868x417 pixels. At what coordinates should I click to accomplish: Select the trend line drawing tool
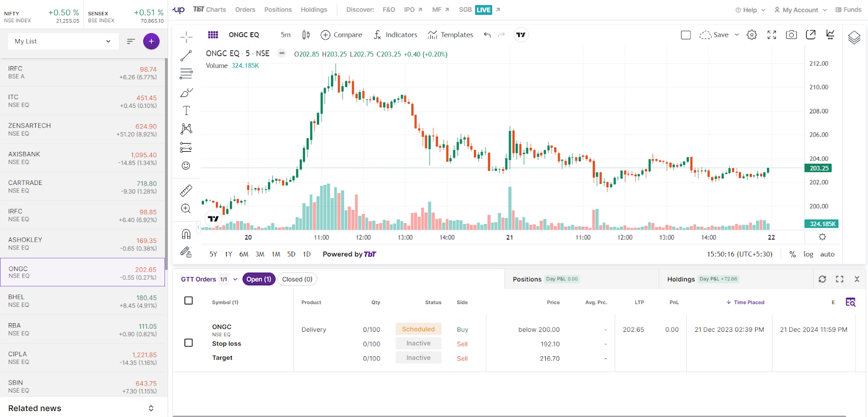point(186,56)
